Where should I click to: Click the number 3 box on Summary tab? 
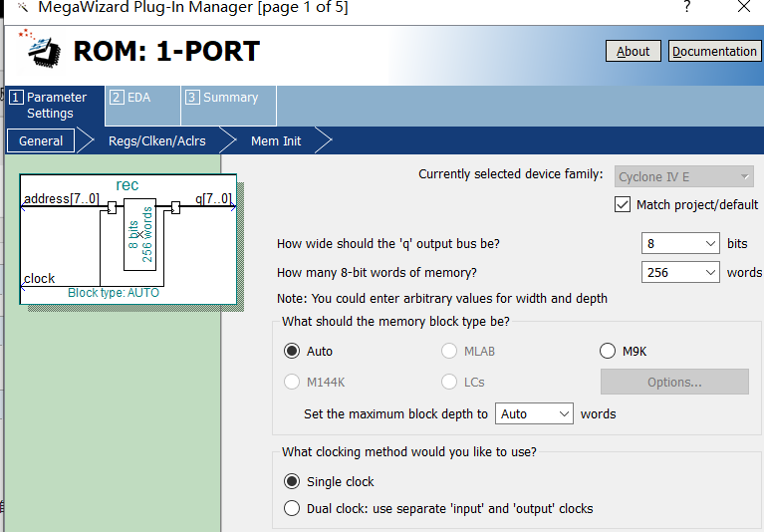pos(191,98)
